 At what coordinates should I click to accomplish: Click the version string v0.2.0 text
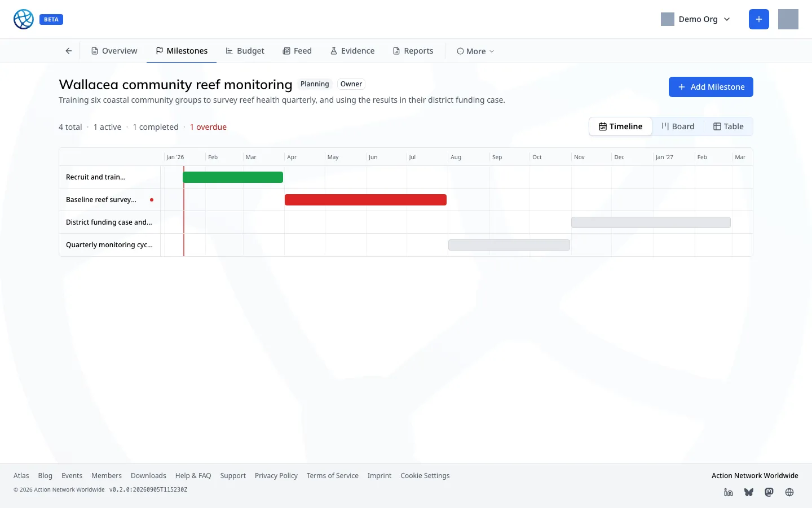148,490
